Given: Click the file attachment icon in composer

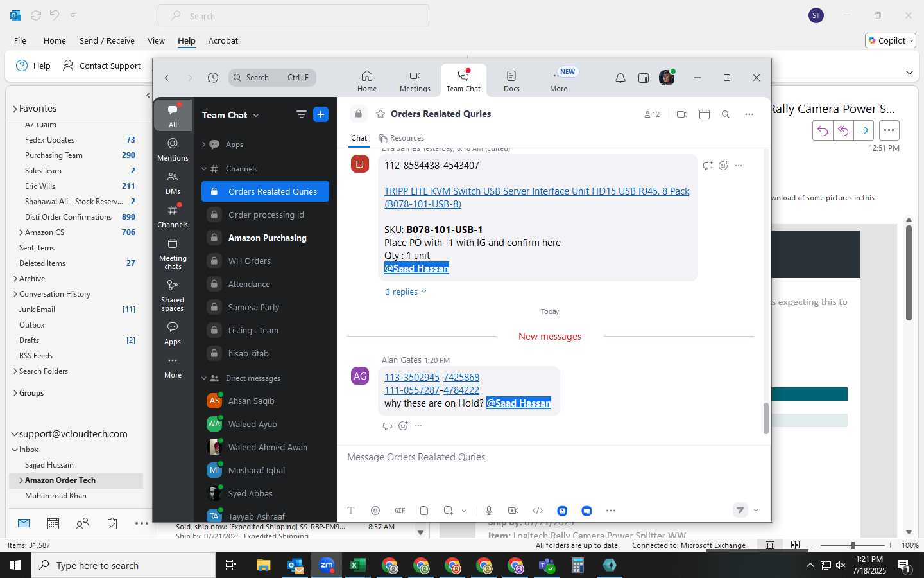Looking at the screenshot, I should tap(424, 511).
